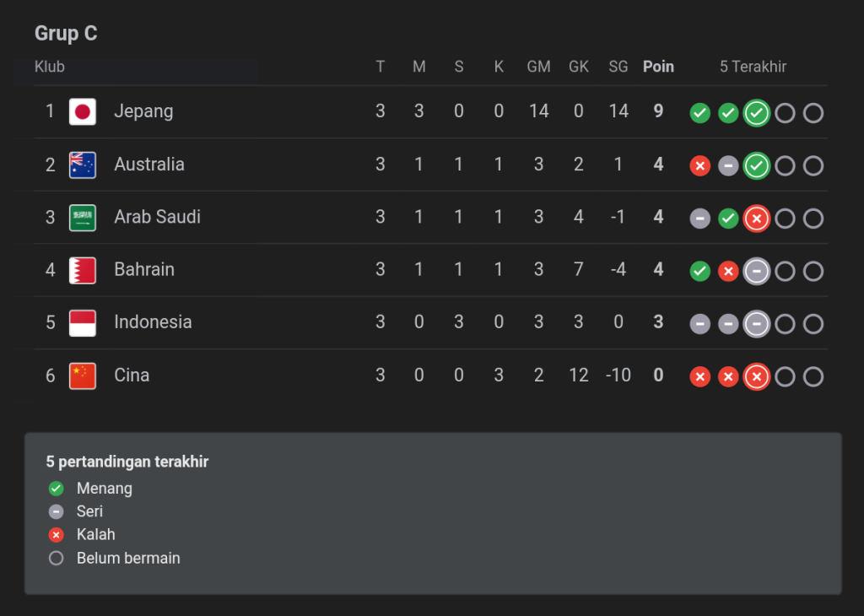
Task: Click Jepang's highlighted latest win icon
Action: (x=757, y=113)
